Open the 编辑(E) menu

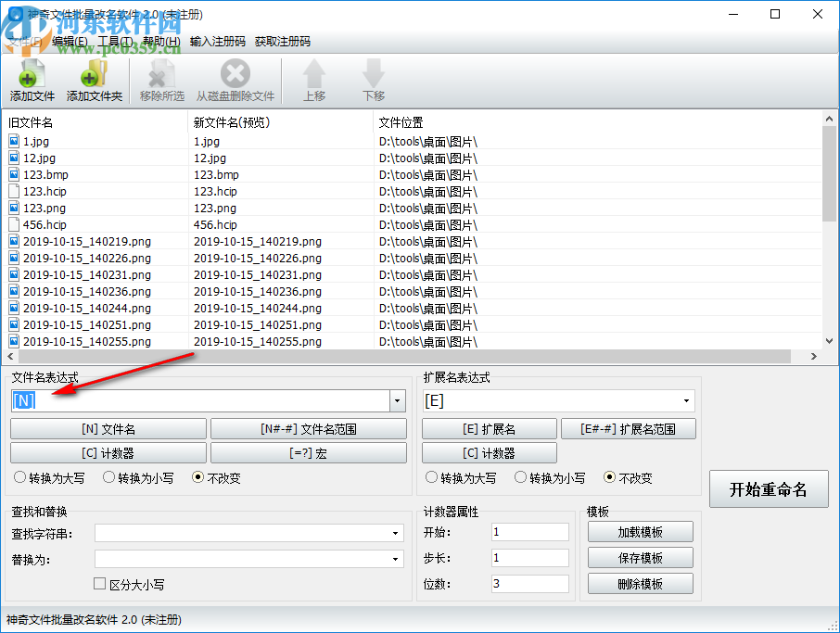point(70,41)
